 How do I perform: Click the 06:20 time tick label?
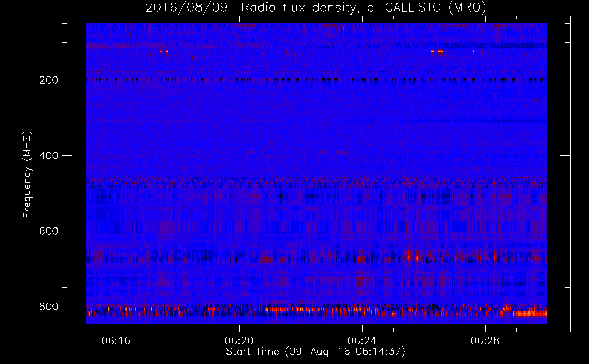[x=239, y=341]
